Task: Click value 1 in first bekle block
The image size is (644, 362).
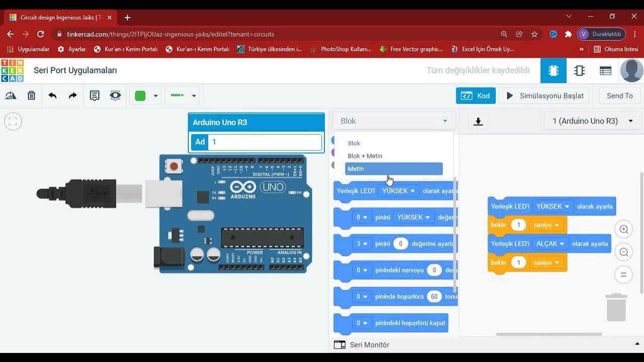Action: pyautogui.click(x=518, y=225)
